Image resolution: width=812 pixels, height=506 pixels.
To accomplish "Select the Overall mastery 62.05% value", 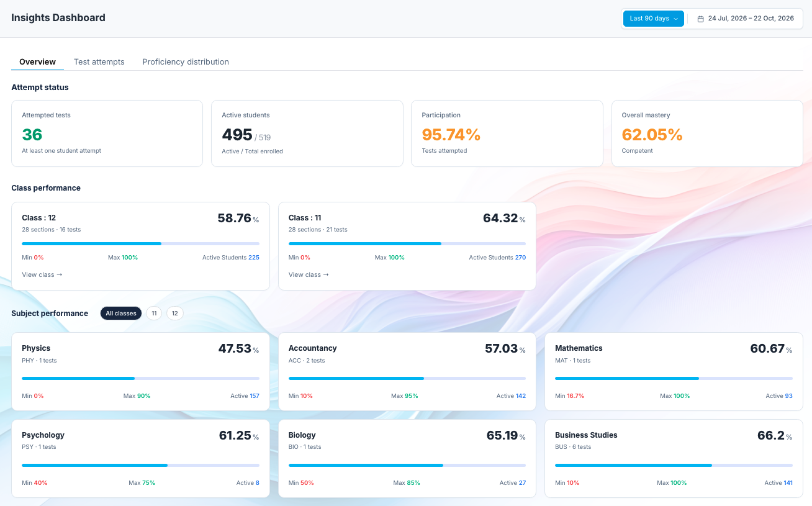I will [x=652, y=135].
